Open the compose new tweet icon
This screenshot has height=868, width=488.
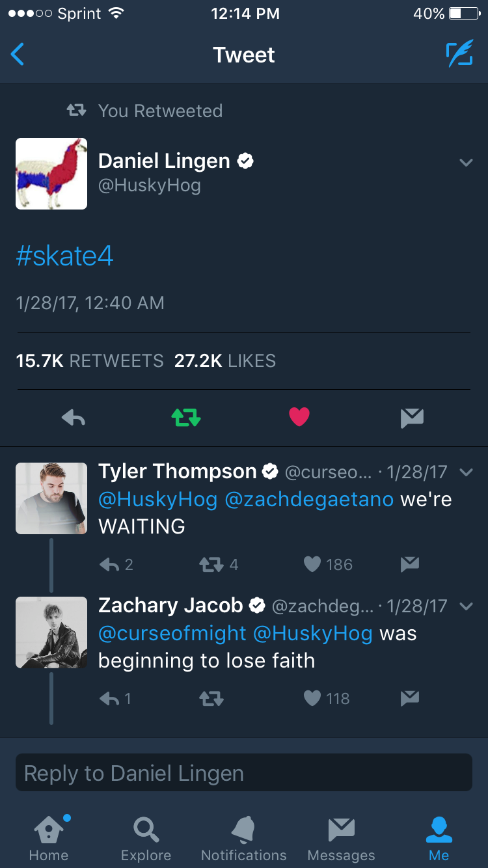[x=459, y=55]
